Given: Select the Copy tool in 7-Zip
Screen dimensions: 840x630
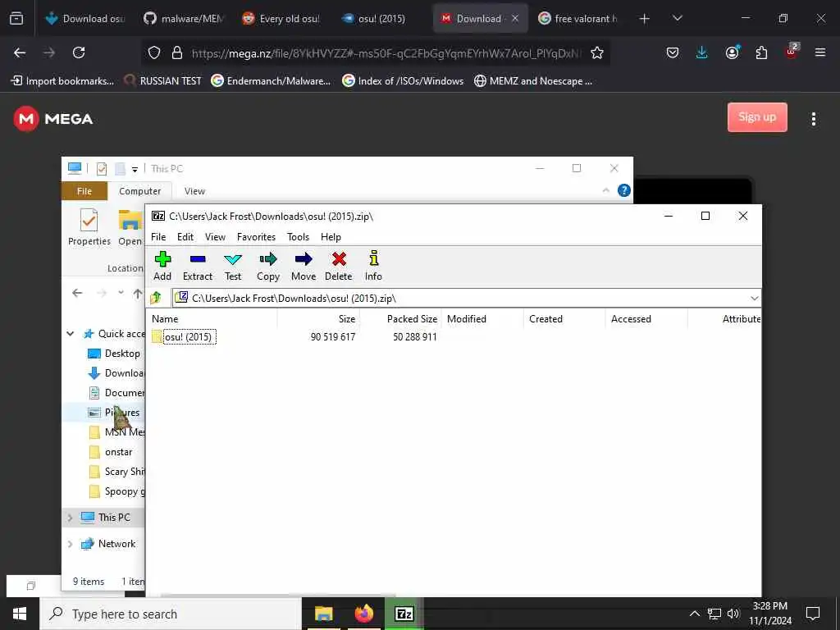Looking at the screenshot, I should coord(268,266).
